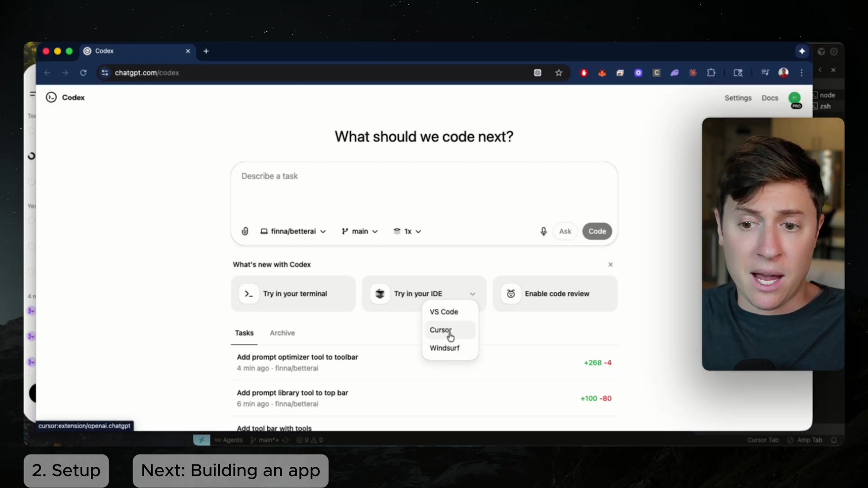Click Agents in Cursor status bar

click(229, 440)
